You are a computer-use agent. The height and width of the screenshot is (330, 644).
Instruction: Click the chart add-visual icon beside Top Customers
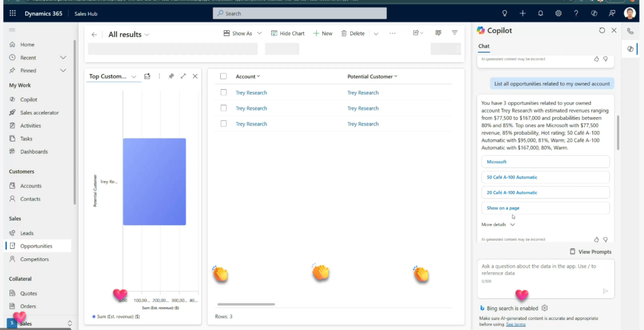147,76
